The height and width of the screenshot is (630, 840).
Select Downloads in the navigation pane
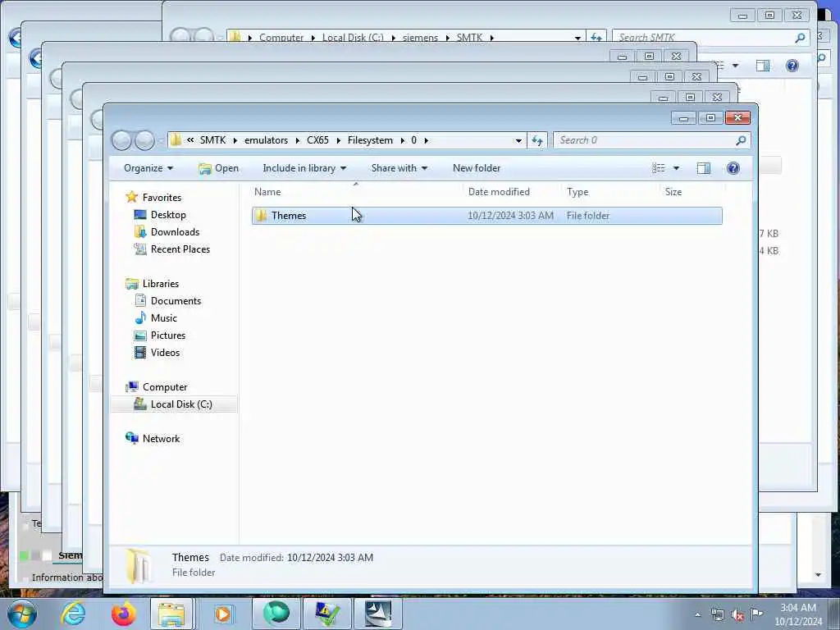coord(176,232)
